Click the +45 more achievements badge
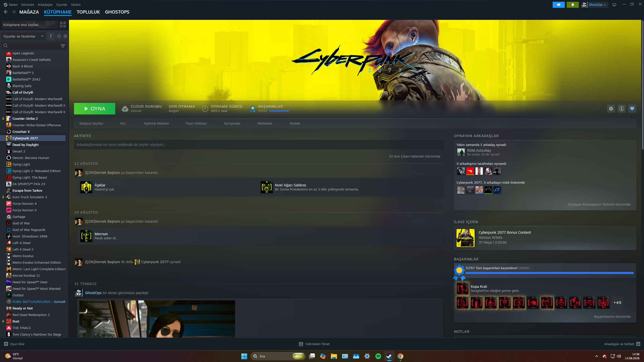The width and height of the screenshot is (644, 362). [617, 303]
